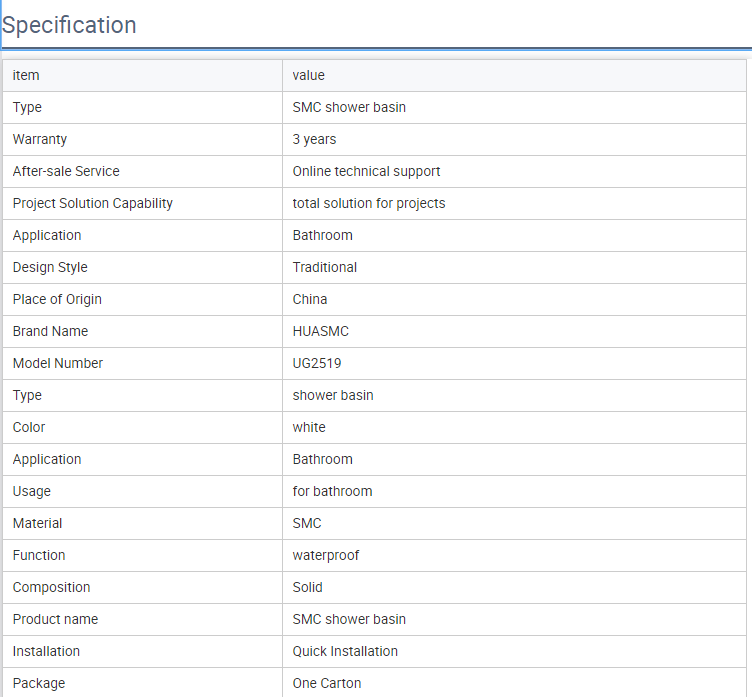Click the Material 'SMC' cell
This screenshot has height=697, width=752.
tap(514, 523)
